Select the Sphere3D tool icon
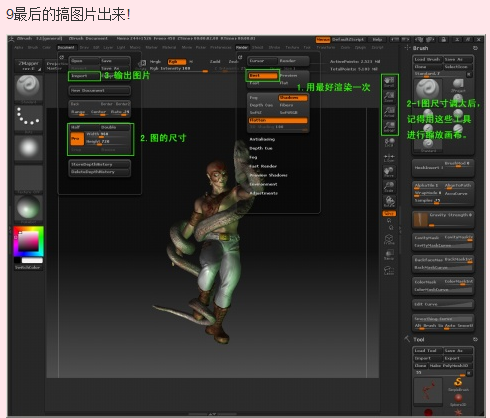The width and height of the screenshot is (490, 418). point(458,400)
